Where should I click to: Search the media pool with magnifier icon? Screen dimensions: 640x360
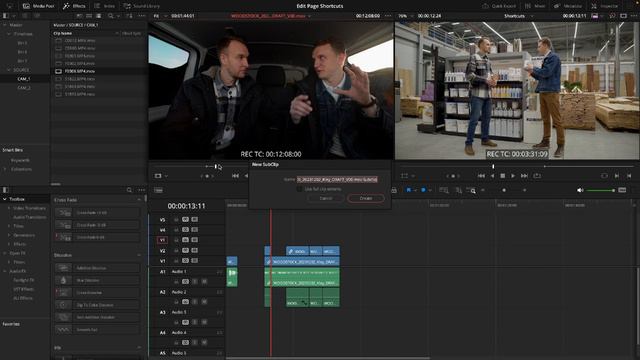(x=111, y=16)
